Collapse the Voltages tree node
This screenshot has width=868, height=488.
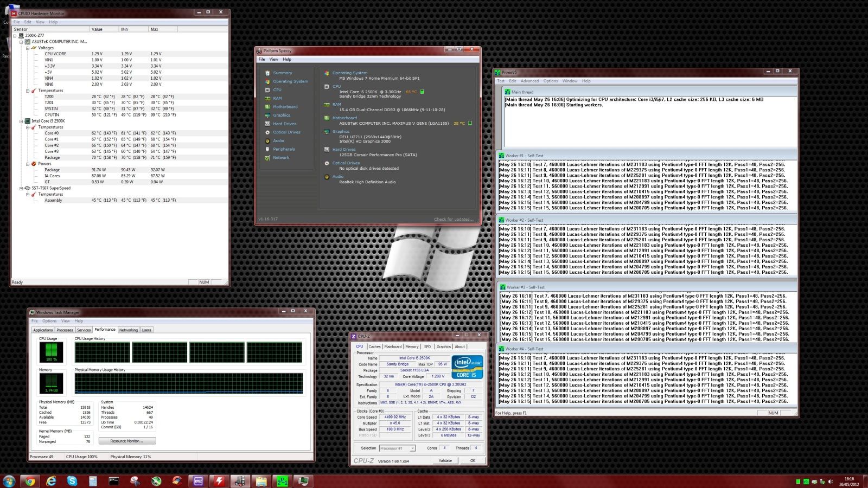click(x=28, y=48)
